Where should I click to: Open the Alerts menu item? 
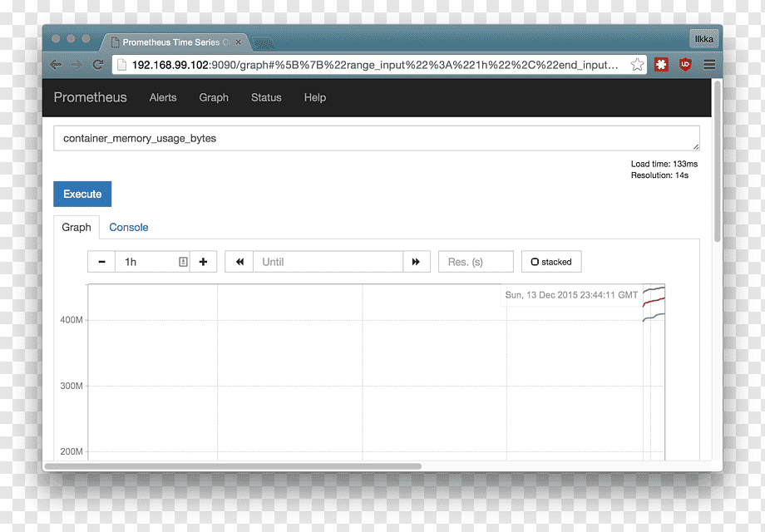(x=163, y=97)
